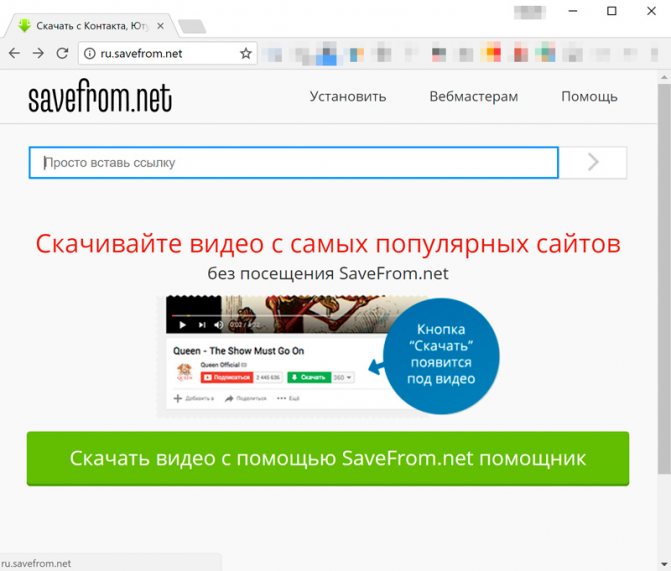This screenshot has width=671, height=571.
Task: Reload the page with the refresh icon
Action: (x=62, y=53)
